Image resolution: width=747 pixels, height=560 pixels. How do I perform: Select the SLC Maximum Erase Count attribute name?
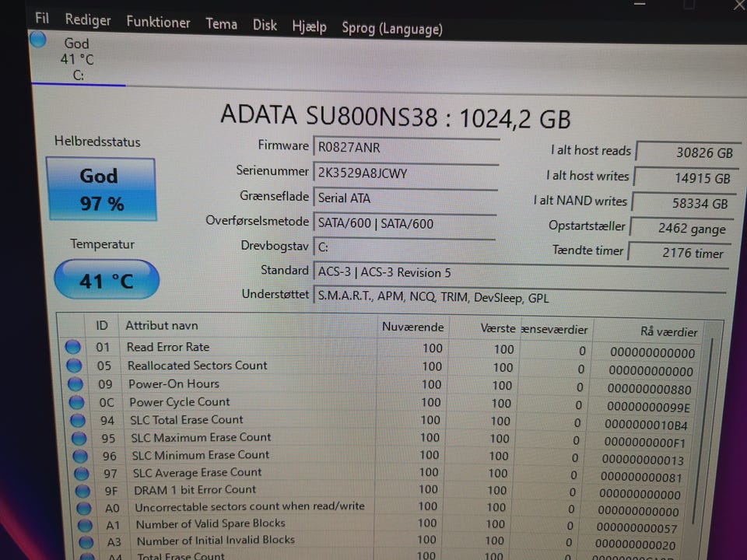click(x=201, y=437)
